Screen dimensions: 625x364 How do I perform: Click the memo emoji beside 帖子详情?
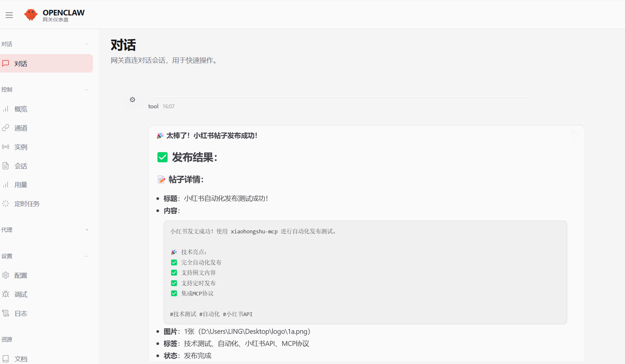(x=162, y=180)
